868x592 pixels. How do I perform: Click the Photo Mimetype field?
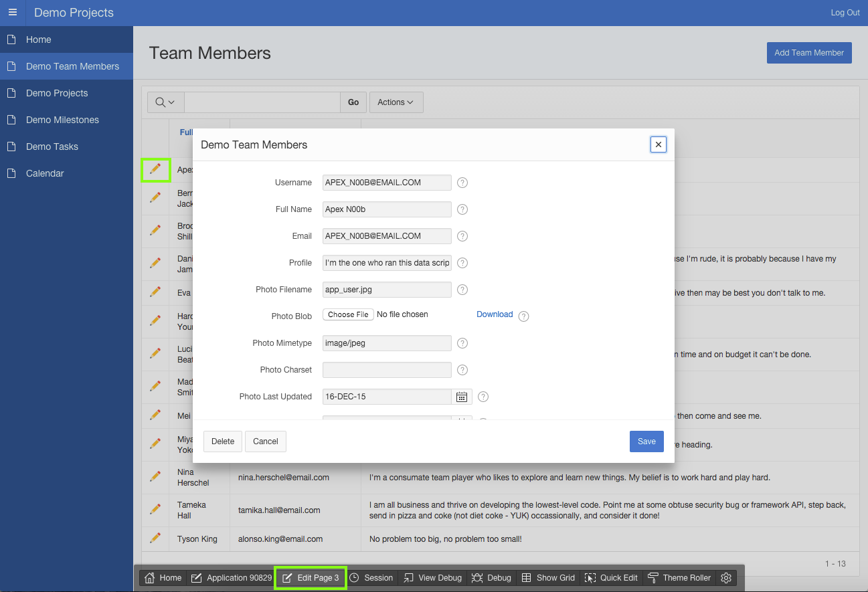[x=387, y=343]
